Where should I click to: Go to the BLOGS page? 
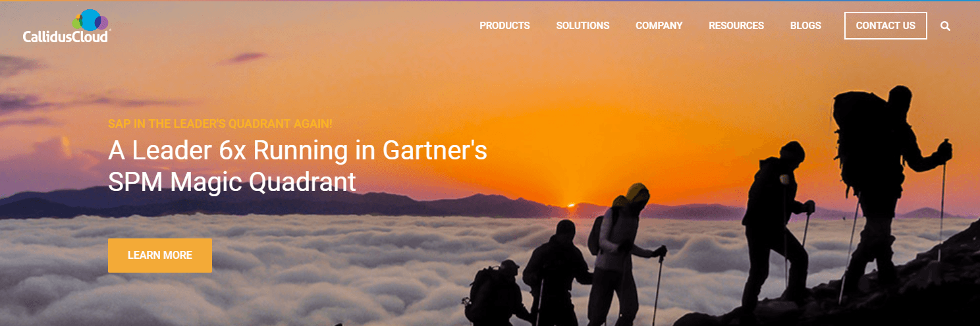(x=805, y=26)
